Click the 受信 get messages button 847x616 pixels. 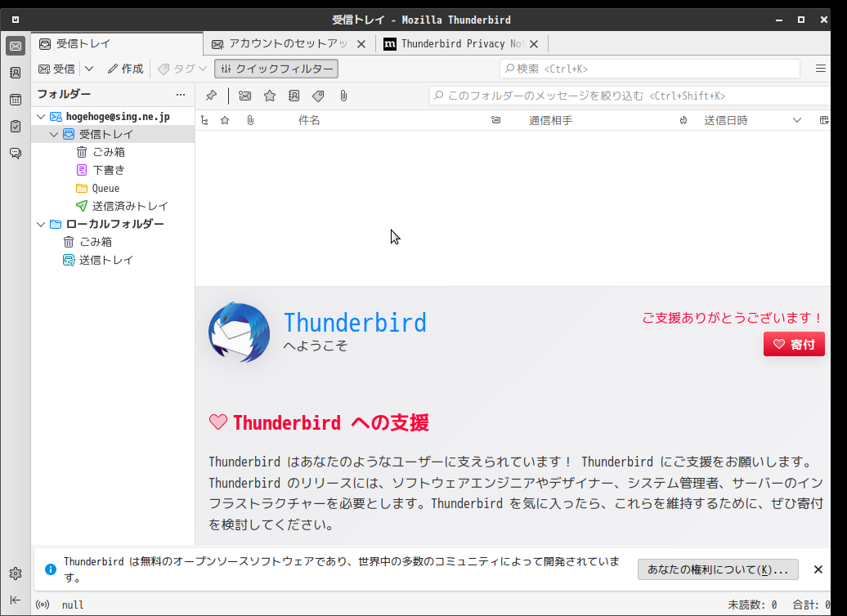pyautogui.click(x=57, y=69)
